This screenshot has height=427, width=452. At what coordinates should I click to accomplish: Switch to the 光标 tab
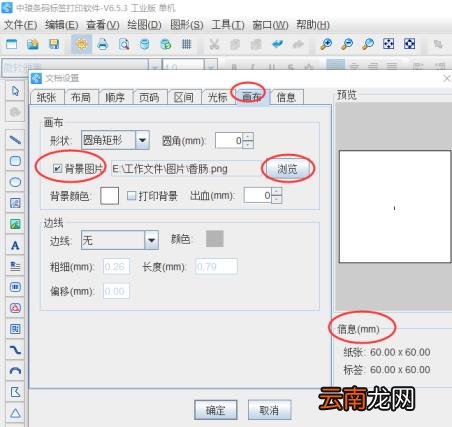[218, 97]
